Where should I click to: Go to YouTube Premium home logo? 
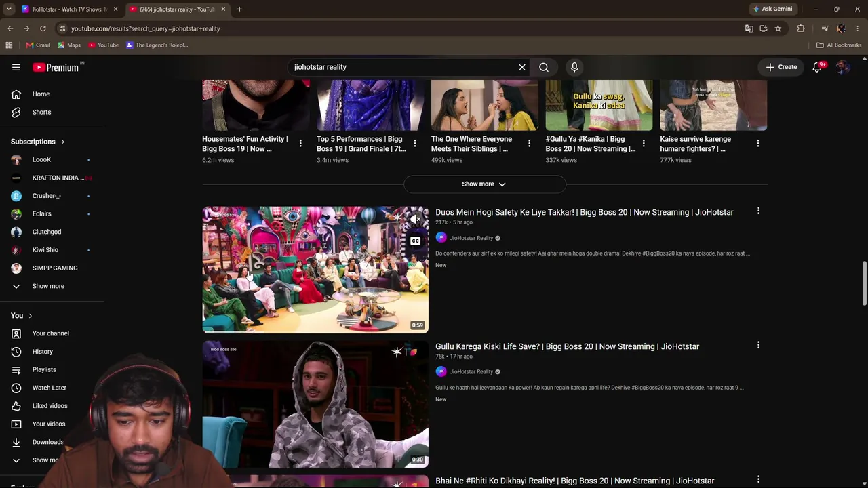point(57,67)
